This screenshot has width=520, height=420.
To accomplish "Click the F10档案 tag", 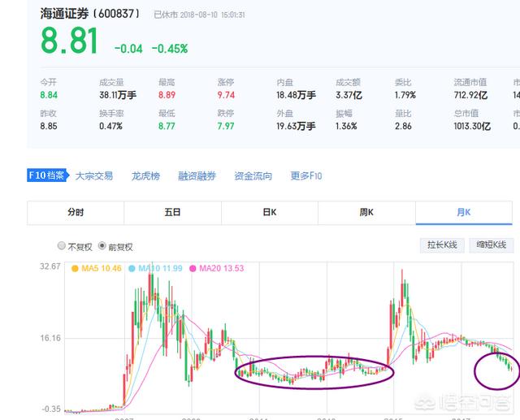I will click(x=48, y=175).
